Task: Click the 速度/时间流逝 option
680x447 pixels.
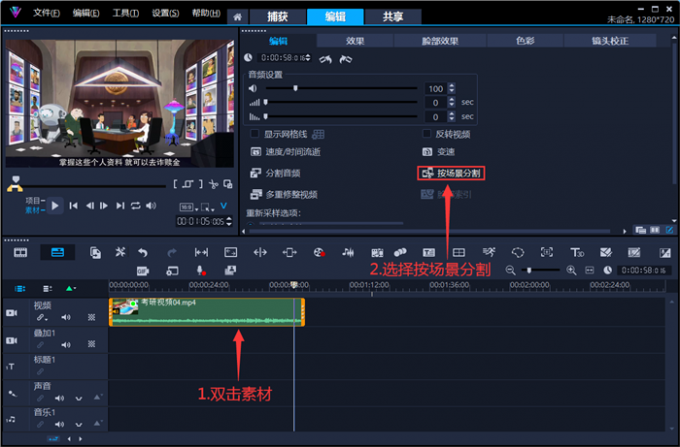Action: point(286,151)
